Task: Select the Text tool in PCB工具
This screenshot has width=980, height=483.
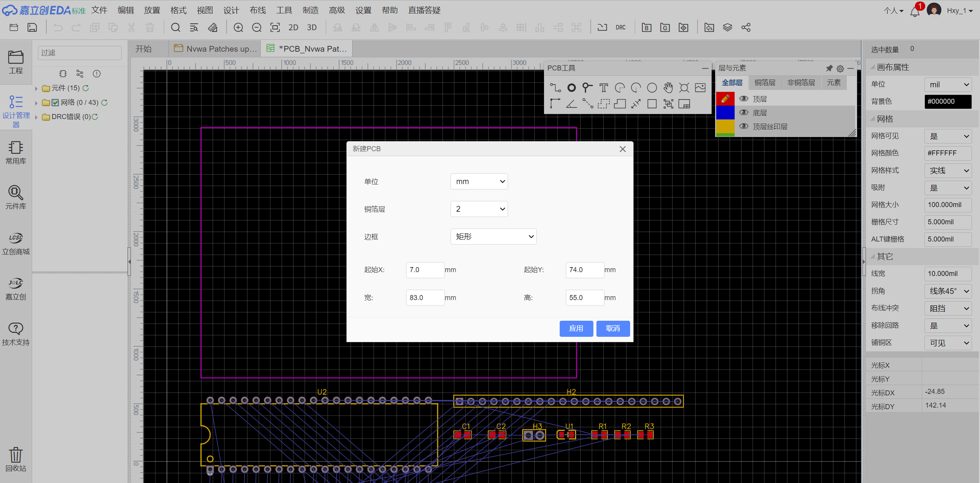Action: point(604,88)
